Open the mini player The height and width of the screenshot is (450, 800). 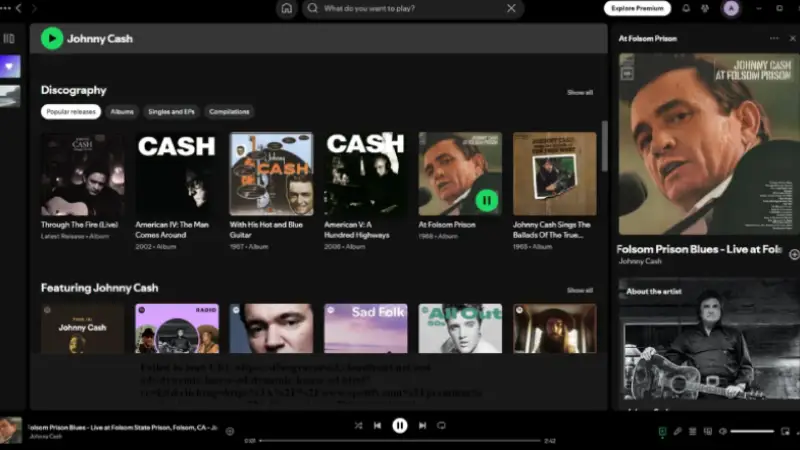tap(785, 432)
